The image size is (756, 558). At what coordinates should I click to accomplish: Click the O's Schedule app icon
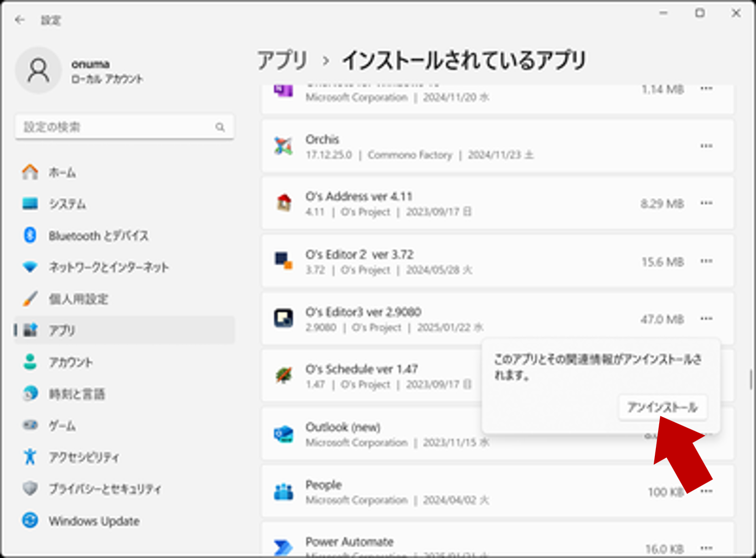(x=284, y=376)
